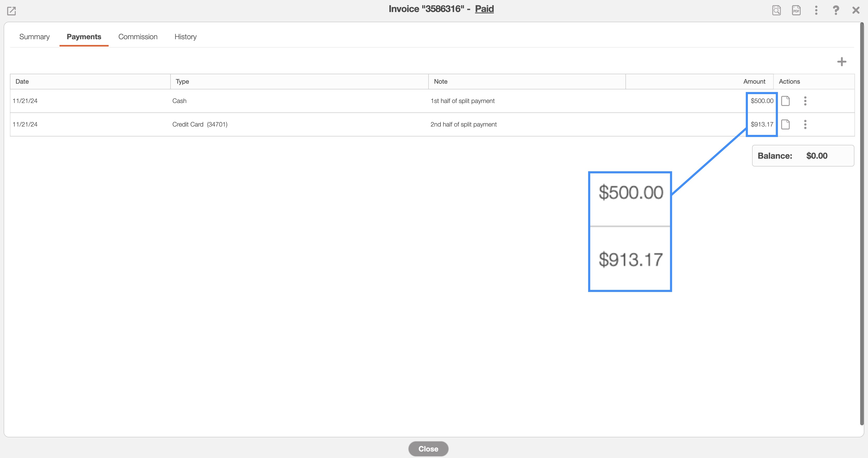Switch to the Summary tab
Viewport: 868px width, 458px height.
tap(34, 37)
